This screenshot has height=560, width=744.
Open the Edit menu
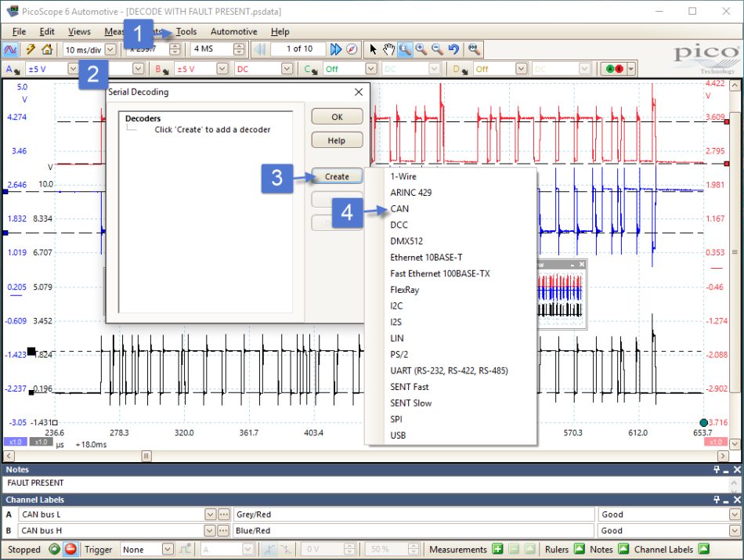[46, 32]
